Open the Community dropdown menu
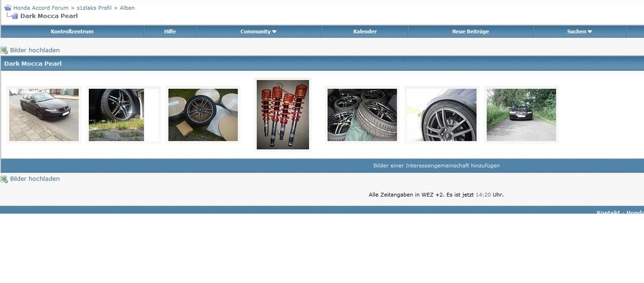 tap(258, 32)
